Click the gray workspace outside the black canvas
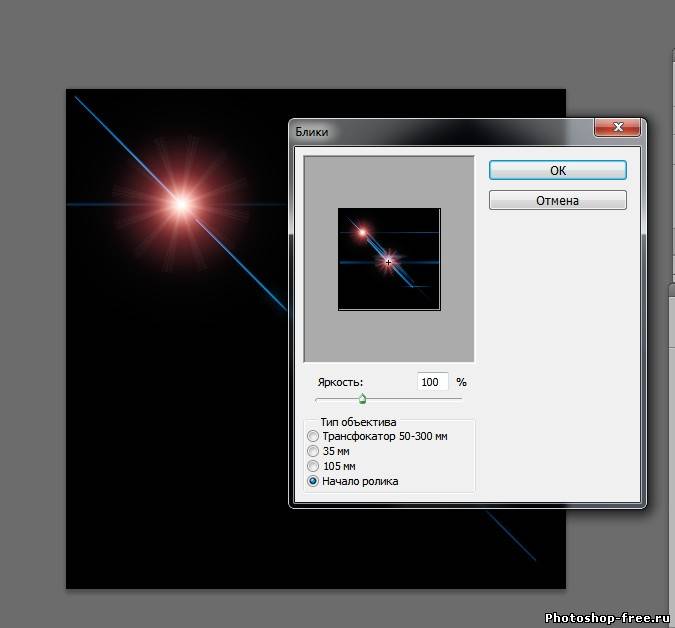This screenshot has width=675, height=628. 30,300
